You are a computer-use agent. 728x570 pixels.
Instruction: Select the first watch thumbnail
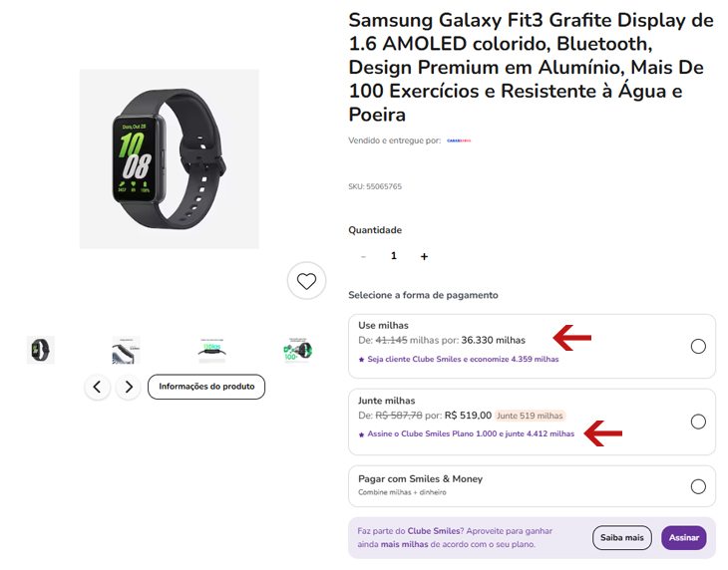tap(41, 350)
